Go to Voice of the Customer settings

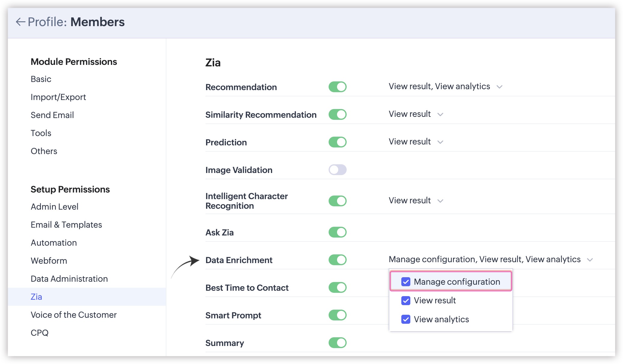[74, 315]
